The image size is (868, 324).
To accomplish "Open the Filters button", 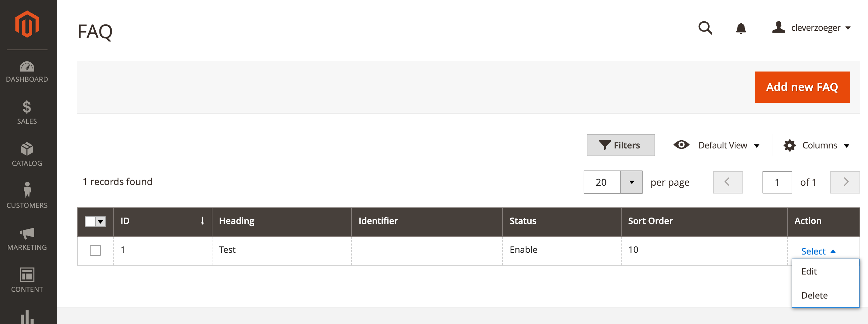I will pos(621,145).
